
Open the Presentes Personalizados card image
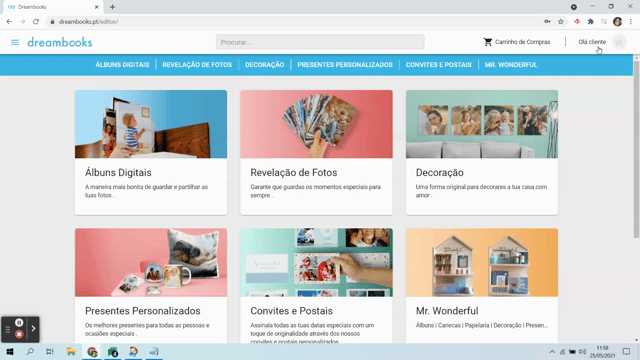tap(151, 262)
